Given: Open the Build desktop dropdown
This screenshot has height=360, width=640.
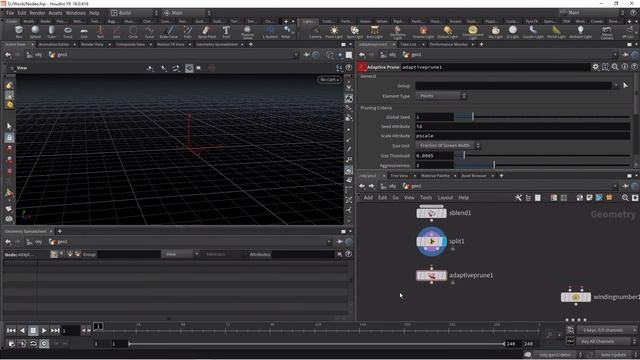Looking at the screenshot, I should point(134,13).
